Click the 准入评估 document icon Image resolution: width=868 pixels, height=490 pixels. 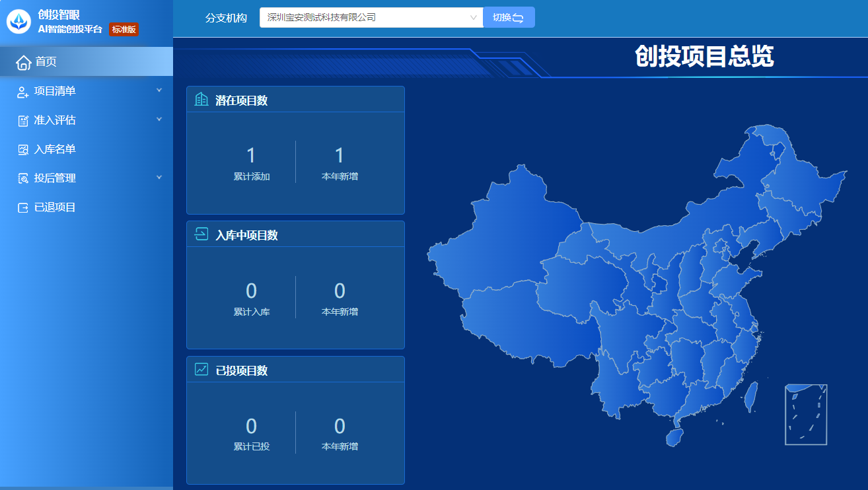pyautogui.click(x=23, y=121)
